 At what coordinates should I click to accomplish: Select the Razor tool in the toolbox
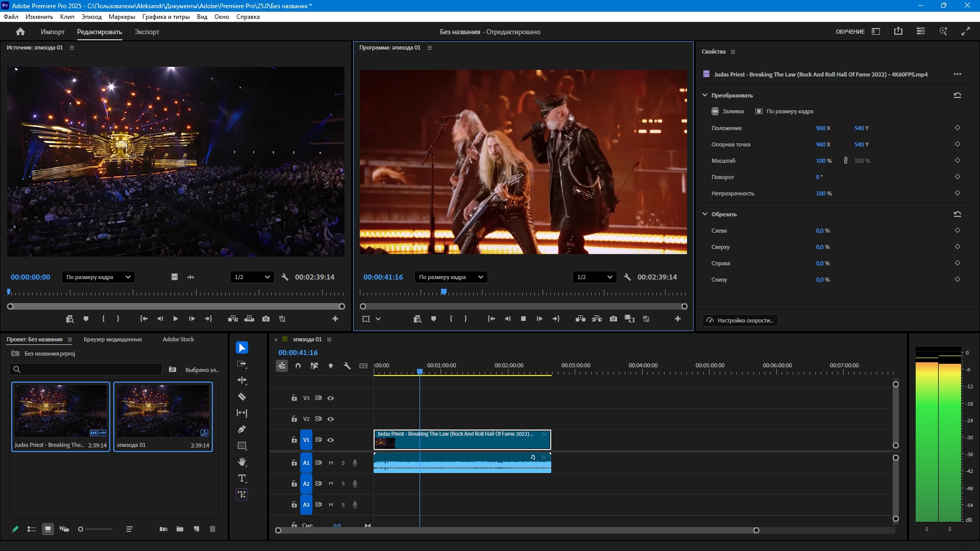(242, 396)
